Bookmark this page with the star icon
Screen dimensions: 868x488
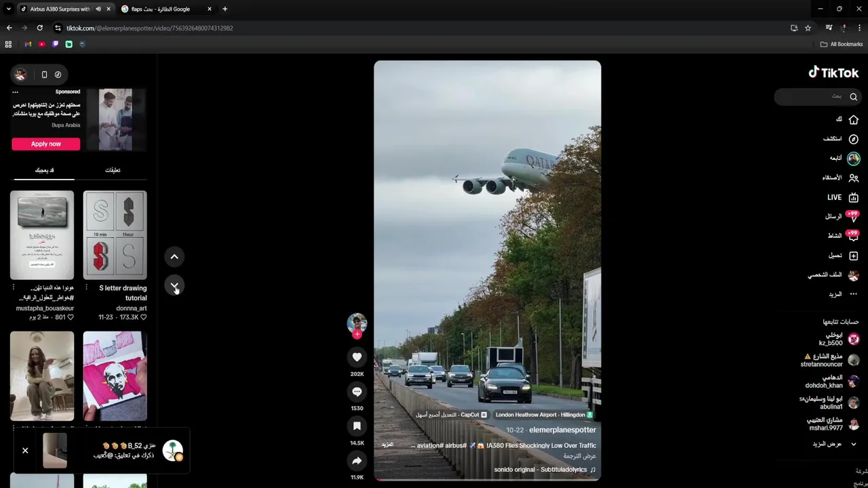(808, 28)
